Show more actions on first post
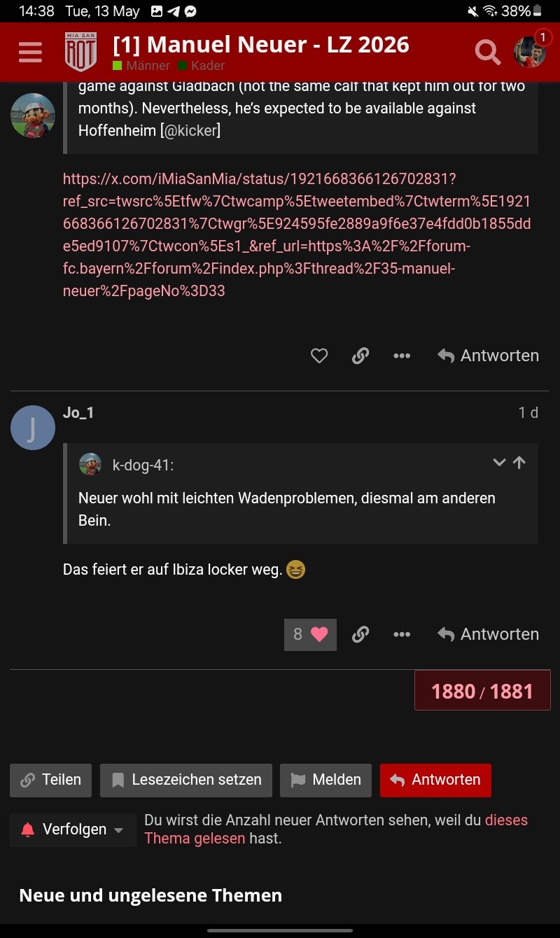 (402, 356)
